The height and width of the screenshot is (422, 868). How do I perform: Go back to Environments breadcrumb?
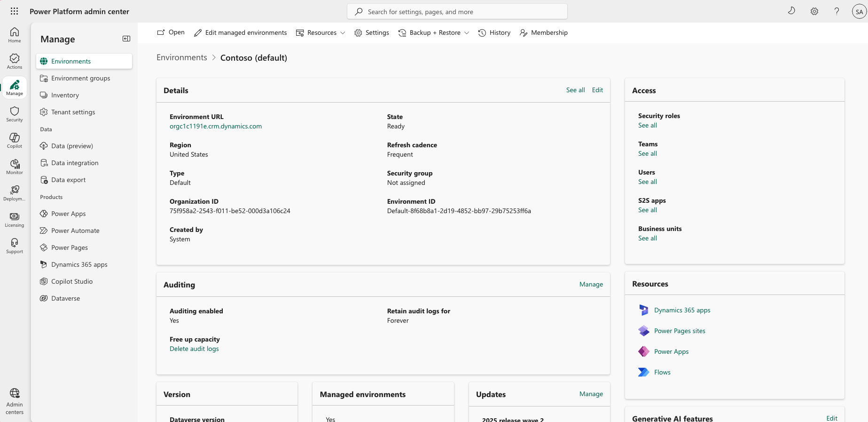tap(182, 57)
